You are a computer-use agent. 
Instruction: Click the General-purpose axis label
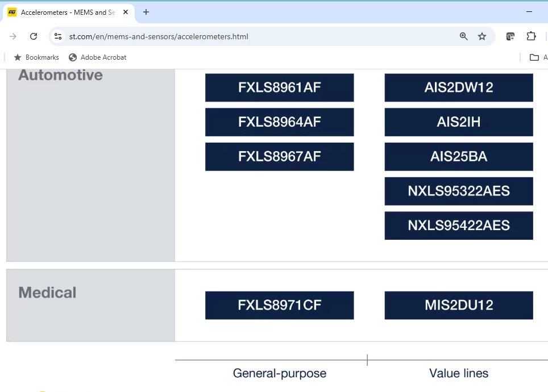tap(280, 373)
